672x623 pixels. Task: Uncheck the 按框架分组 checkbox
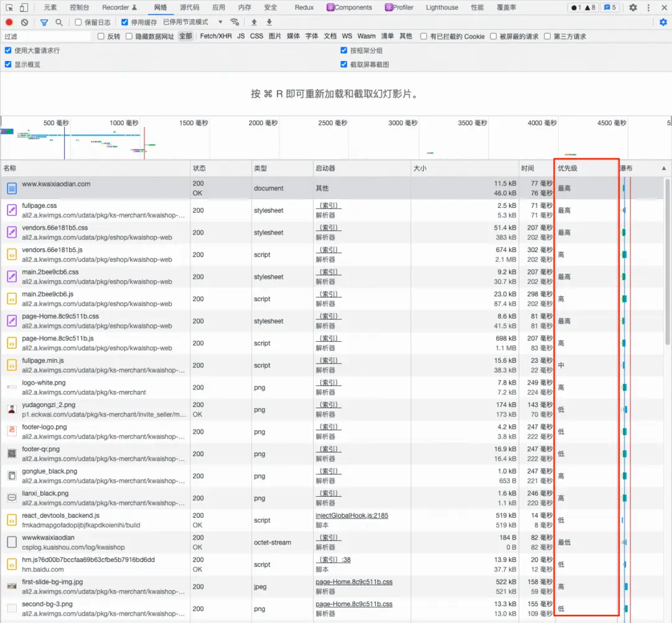(x=343, y=50)
